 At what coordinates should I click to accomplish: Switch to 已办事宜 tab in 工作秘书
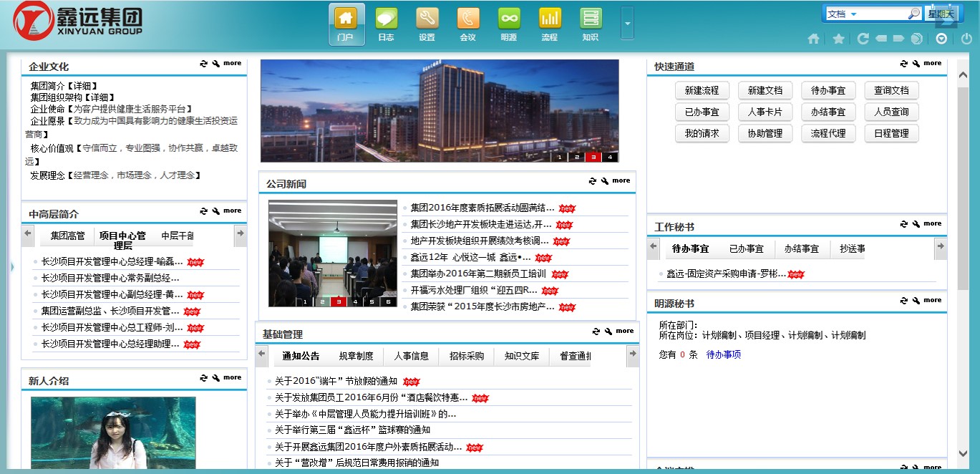click(x=746, y=248)
